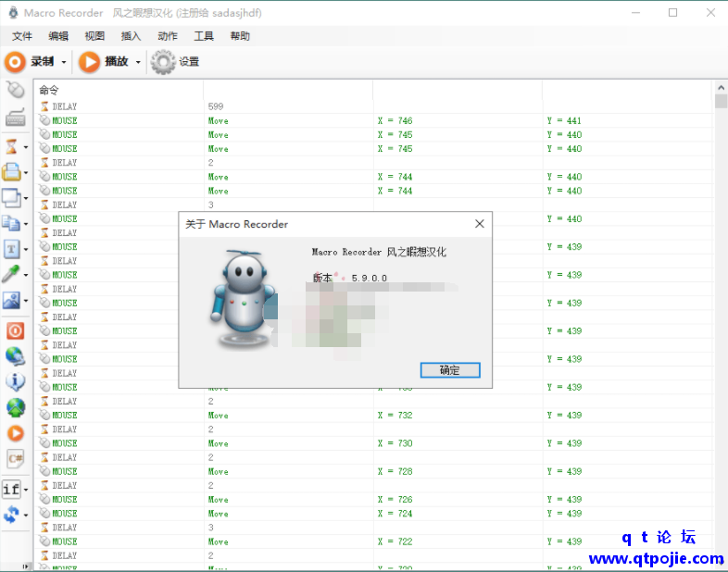Click the vertical scrollbar thumb
The width and height of the screenshot is (728, 572).
tap(721, 101)
